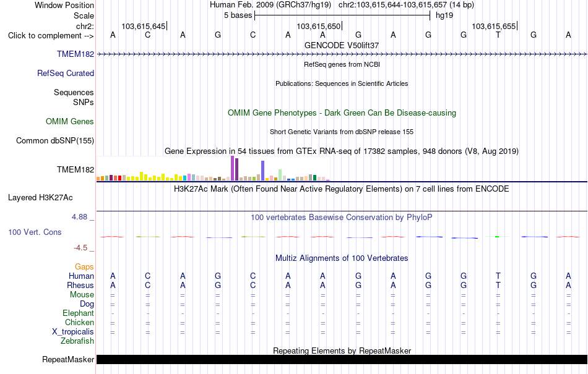
Task: Click 'Repeating Elements by RepeatMasker' title
Action: click(x=342, y=351)
